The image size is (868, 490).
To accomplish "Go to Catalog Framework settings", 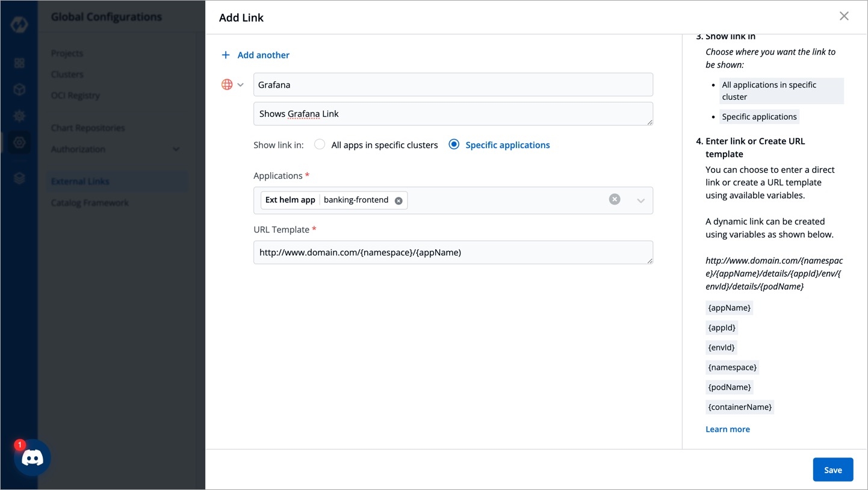I will pyautogui.click(x=90, y=203).
